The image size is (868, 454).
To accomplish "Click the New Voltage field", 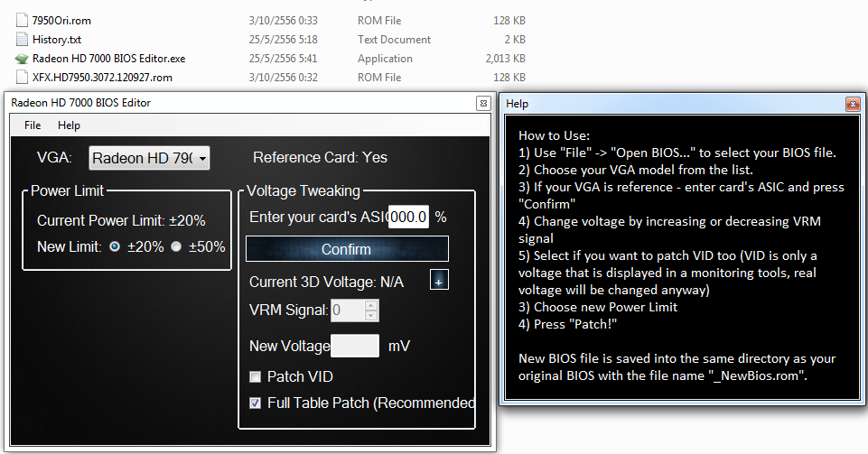I will pyautogui.click(x=355, y=346).
